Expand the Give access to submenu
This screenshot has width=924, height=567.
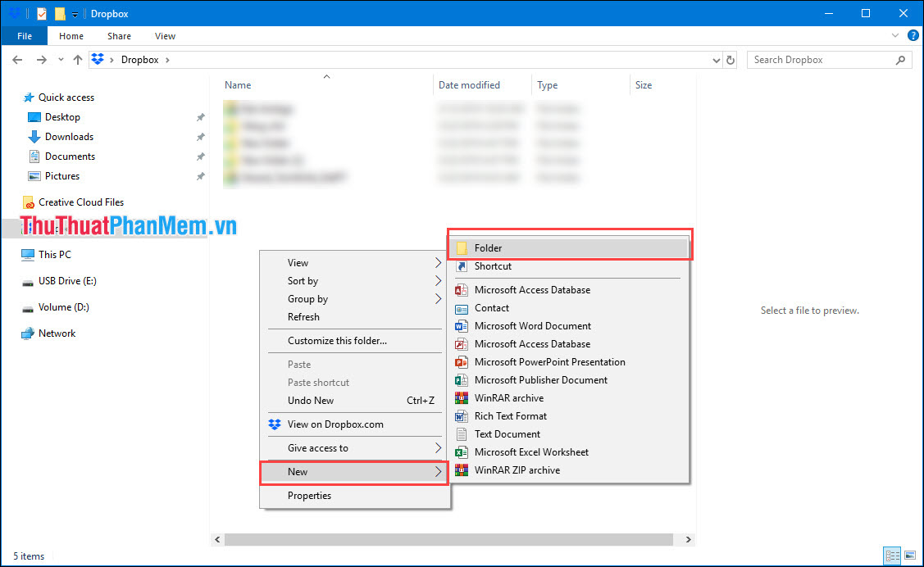tap(355, 448)
